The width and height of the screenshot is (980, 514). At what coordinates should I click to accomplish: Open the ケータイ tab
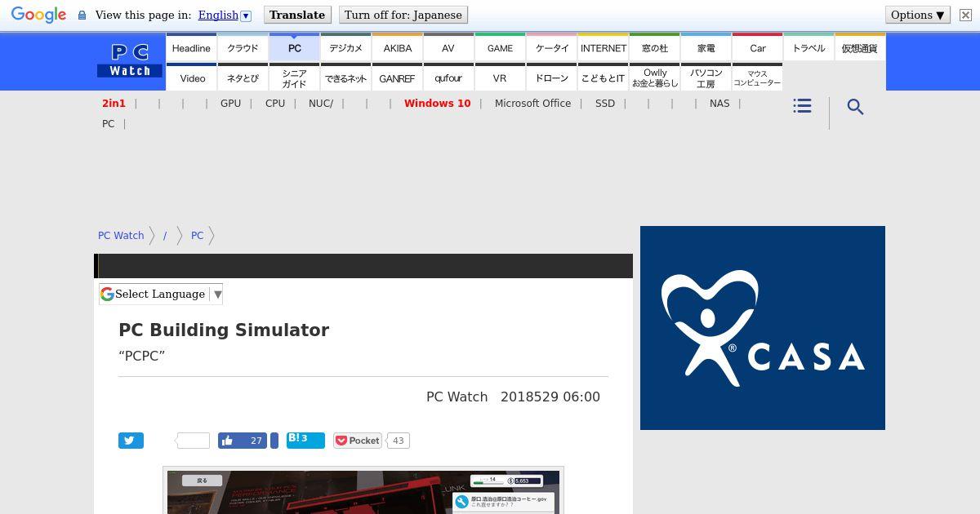(x=552, y=48)
